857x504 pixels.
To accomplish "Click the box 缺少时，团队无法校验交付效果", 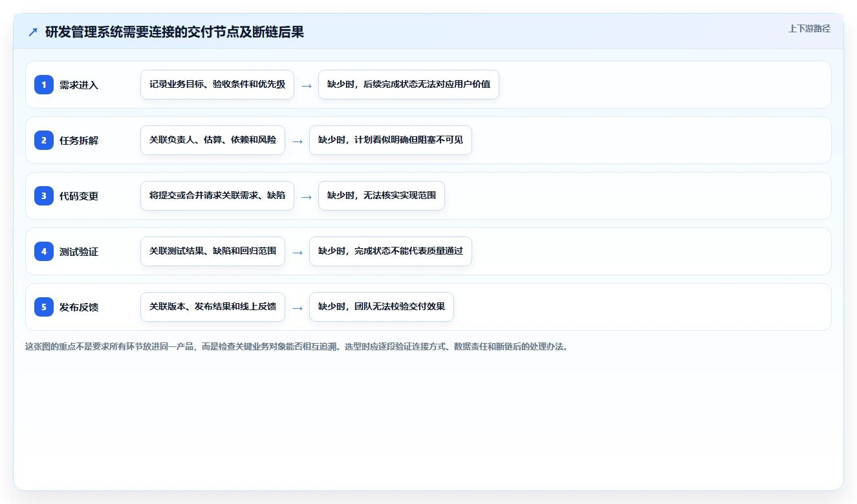I will click(382, 307).
